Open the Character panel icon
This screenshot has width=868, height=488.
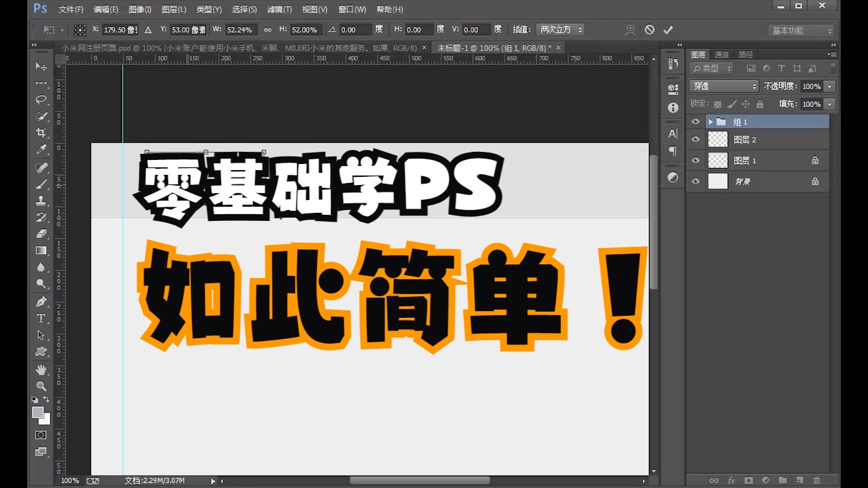(x=673, y=134)
